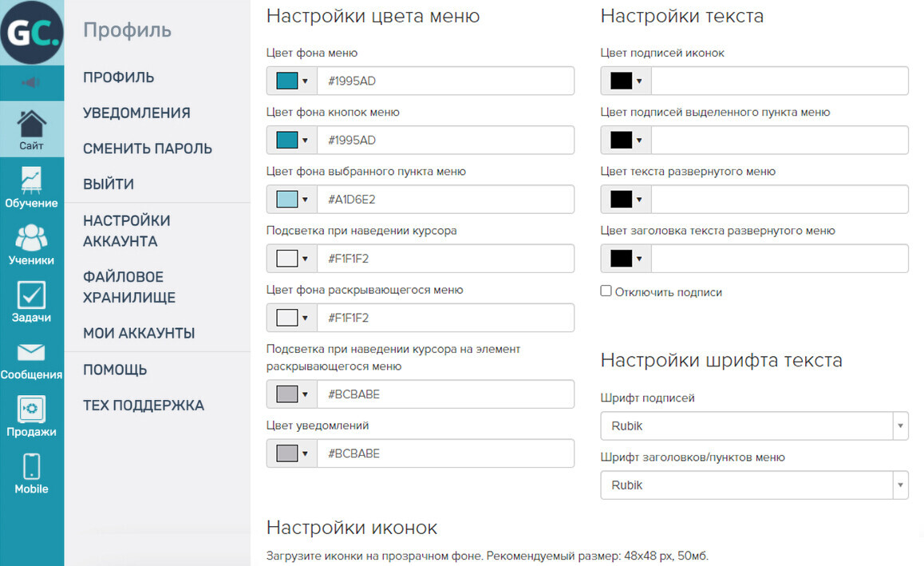The image size is (924, 566).
Task: Open ФАЙЛОВОЕ ХРАНИЛИЩЕ menu item
Action: 129,287
